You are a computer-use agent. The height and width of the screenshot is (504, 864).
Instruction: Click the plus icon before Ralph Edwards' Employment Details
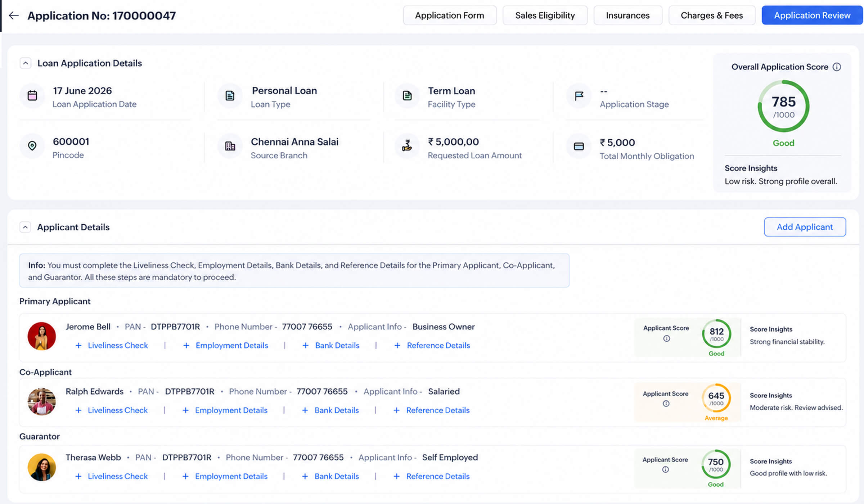(185, 410)
